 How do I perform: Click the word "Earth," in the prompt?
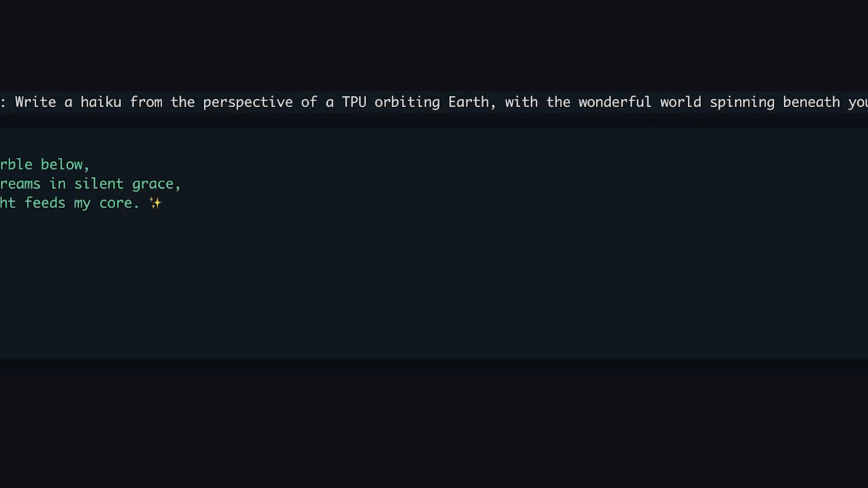point(472,102)
